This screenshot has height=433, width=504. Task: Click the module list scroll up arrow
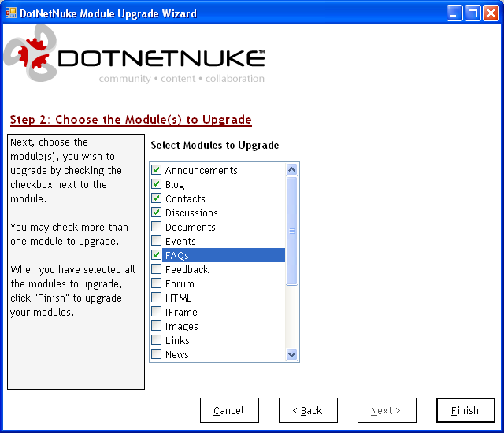pos(292,169)
